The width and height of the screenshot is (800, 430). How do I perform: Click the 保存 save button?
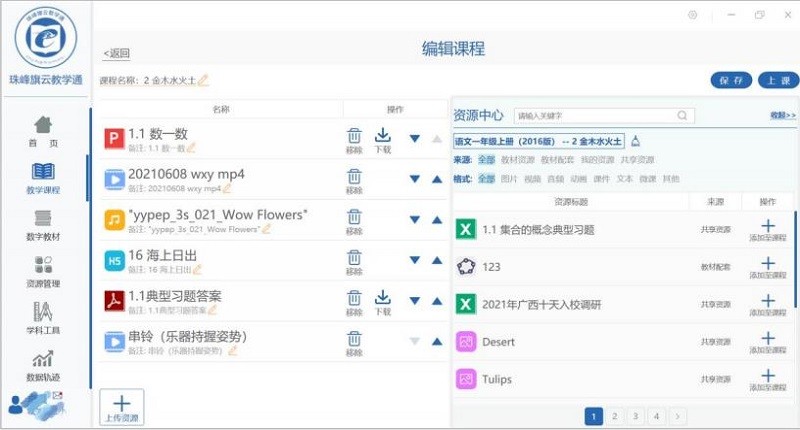coord(731,80)
